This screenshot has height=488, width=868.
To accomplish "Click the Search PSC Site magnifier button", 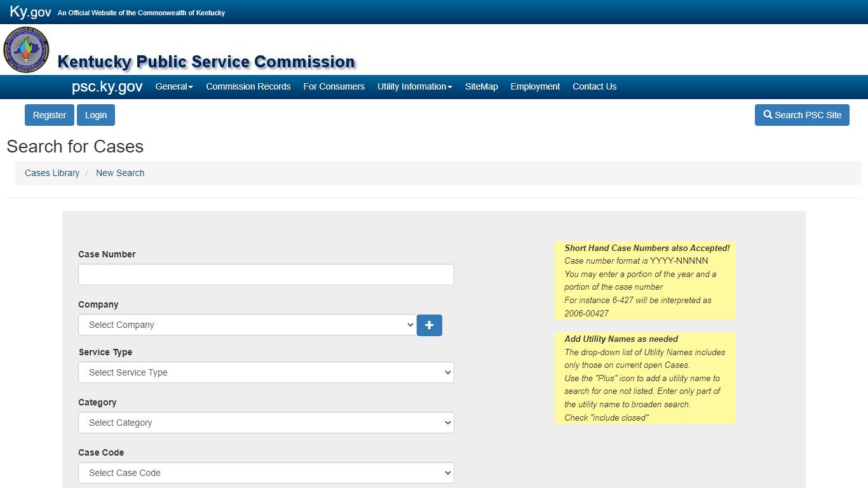I will 802,115.
